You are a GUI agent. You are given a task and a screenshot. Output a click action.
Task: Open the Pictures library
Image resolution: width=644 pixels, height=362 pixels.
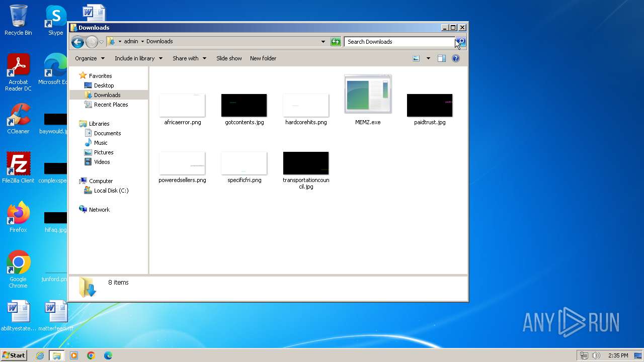click(104, 152)
